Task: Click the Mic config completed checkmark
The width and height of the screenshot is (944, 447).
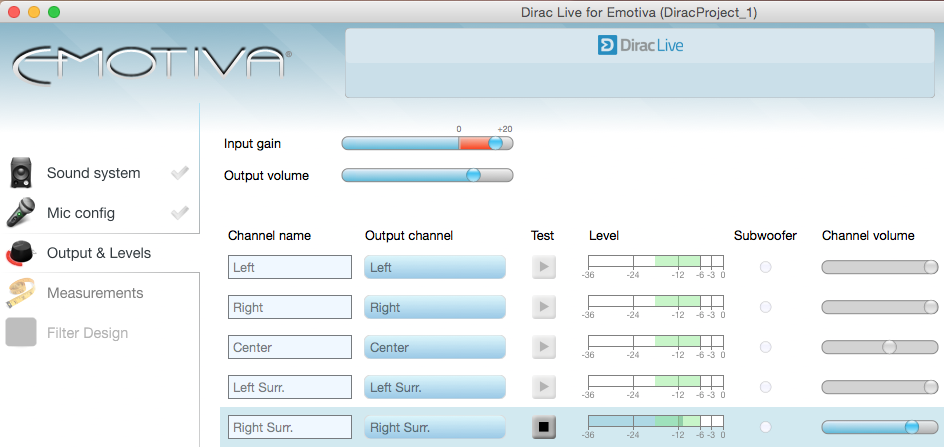Action: (x=179, y=213)
